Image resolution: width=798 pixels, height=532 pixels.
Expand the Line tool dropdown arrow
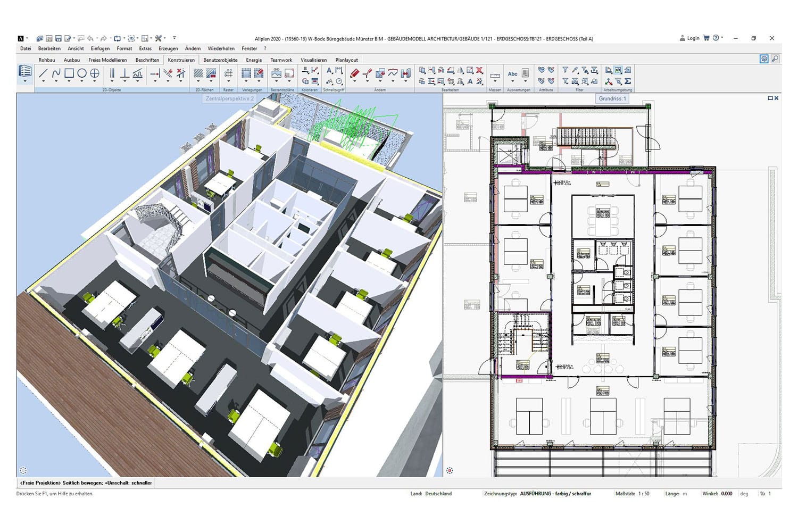43,82
